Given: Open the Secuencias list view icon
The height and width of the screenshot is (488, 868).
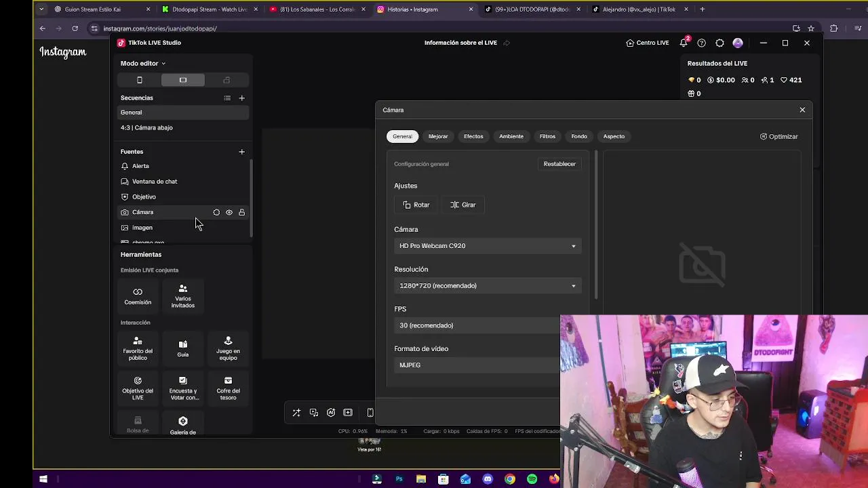Looking at the screenshot, I should [x=227, y=98].
